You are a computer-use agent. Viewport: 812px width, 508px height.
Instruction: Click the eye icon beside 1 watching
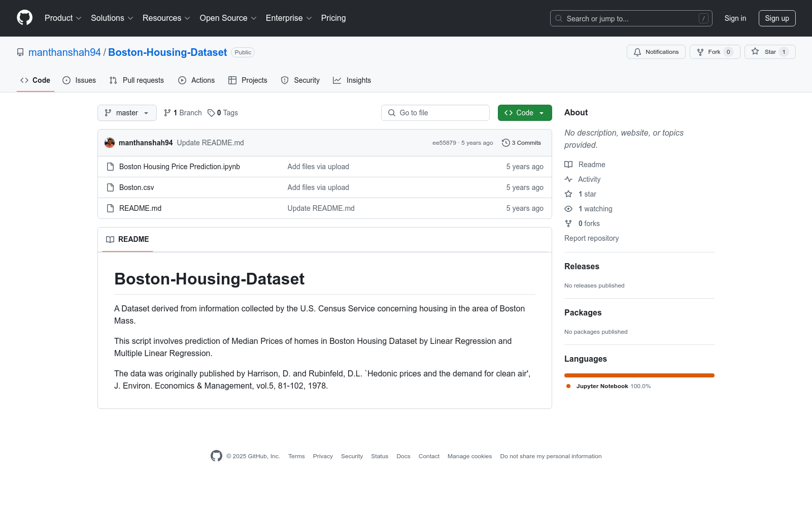tap(568, 209)
